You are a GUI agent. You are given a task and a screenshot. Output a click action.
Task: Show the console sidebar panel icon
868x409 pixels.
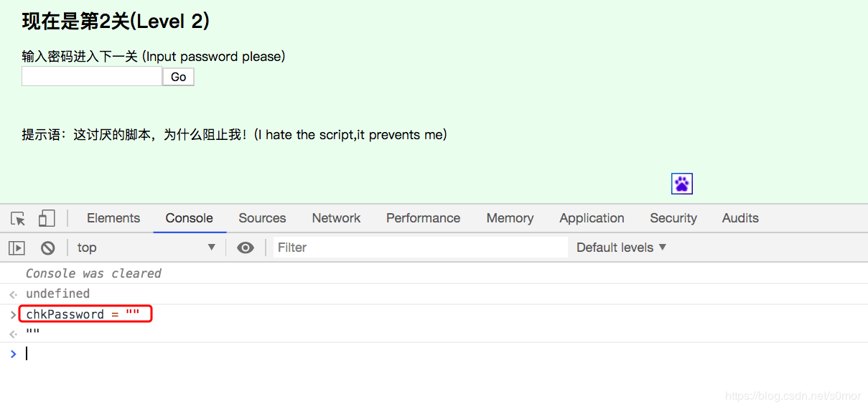[x=17, y=248]
